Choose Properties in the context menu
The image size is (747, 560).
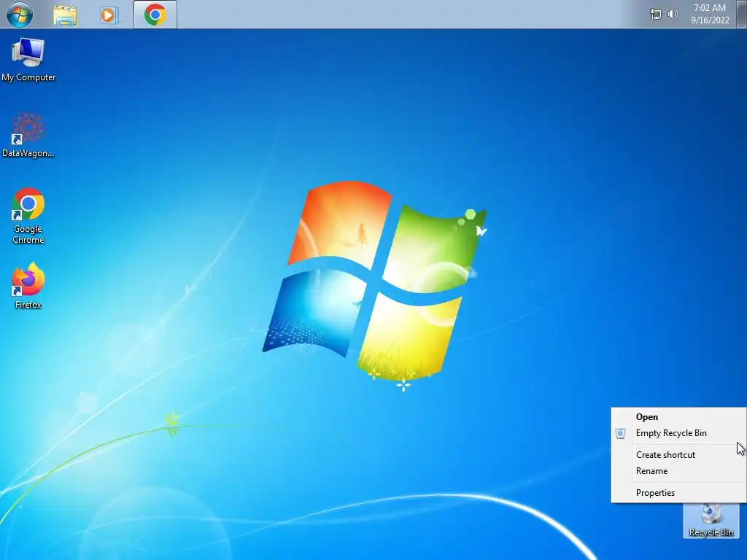click(x=678, y=493)
